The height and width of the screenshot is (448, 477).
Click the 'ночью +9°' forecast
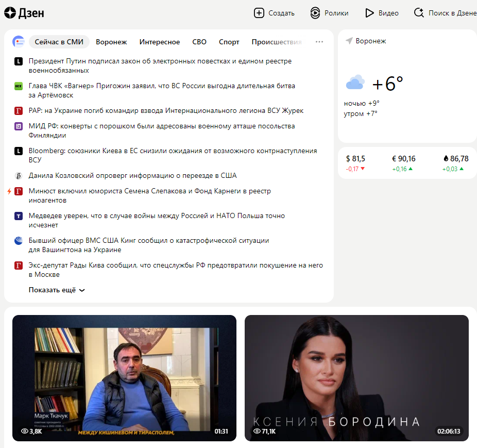pos(362,103)
